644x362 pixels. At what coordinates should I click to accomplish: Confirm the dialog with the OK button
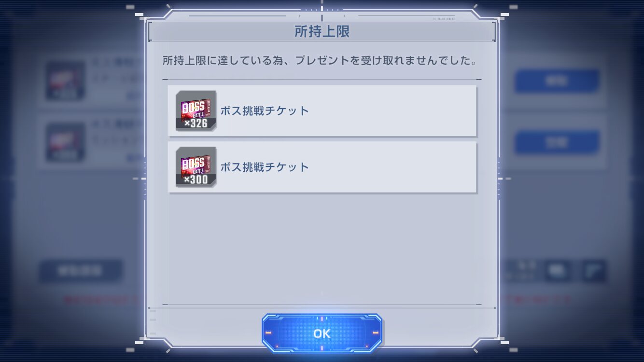pyautogui.click(x=322, y=334)
